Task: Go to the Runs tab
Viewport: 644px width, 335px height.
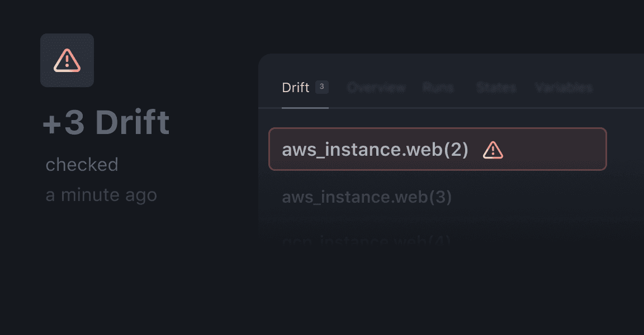Action: pos(438,88)
